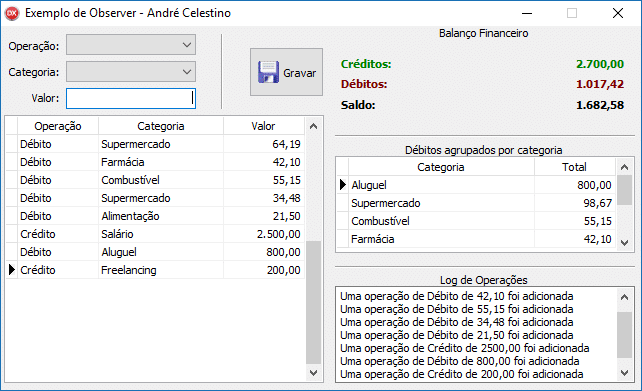642x391 pixels.
Task: Select the 55,15 cell in operations grid
Action: (264, 180)
